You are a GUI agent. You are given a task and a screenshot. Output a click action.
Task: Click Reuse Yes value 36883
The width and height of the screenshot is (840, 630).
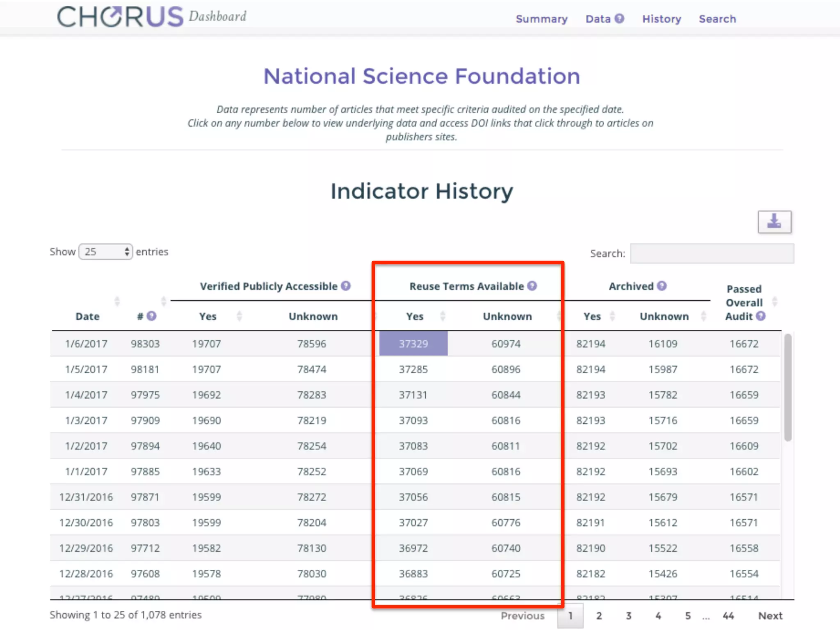coord(413,573)
